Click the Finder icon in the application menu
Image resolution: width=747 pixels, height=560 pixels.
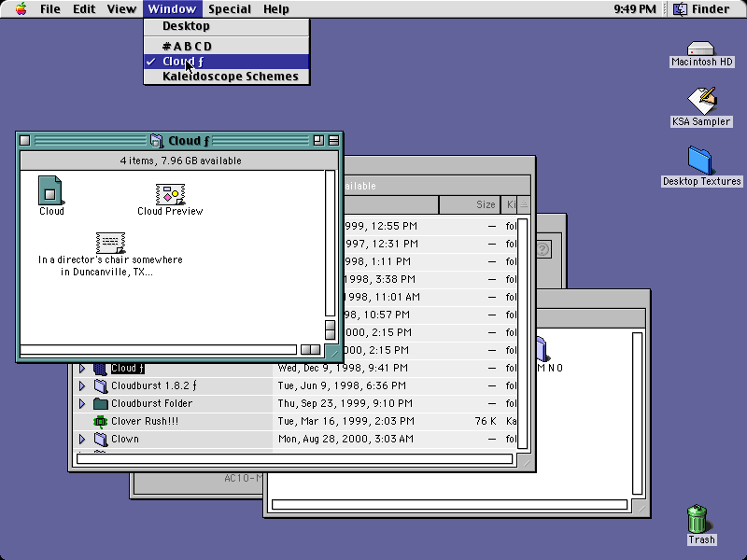[x=681, y=9]
